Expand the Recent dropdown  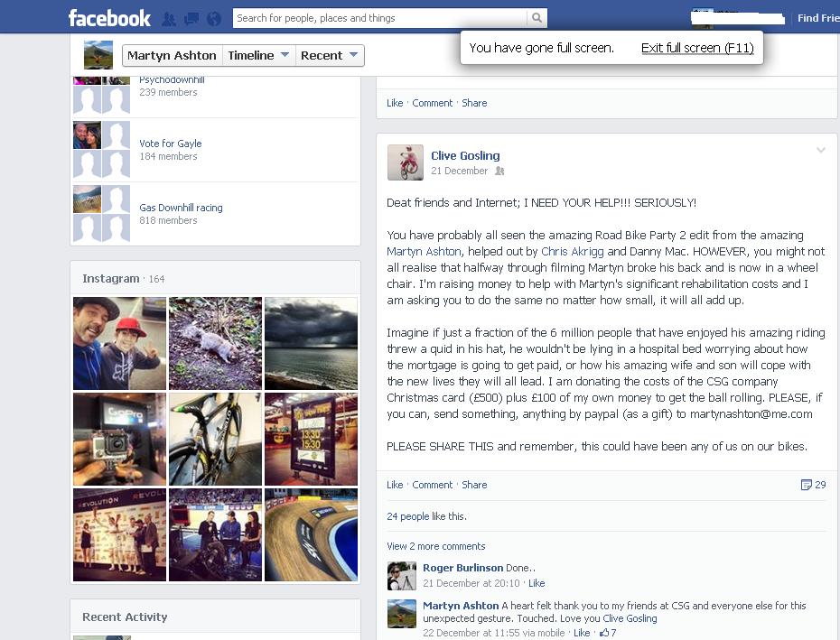(x=330, y=55)
